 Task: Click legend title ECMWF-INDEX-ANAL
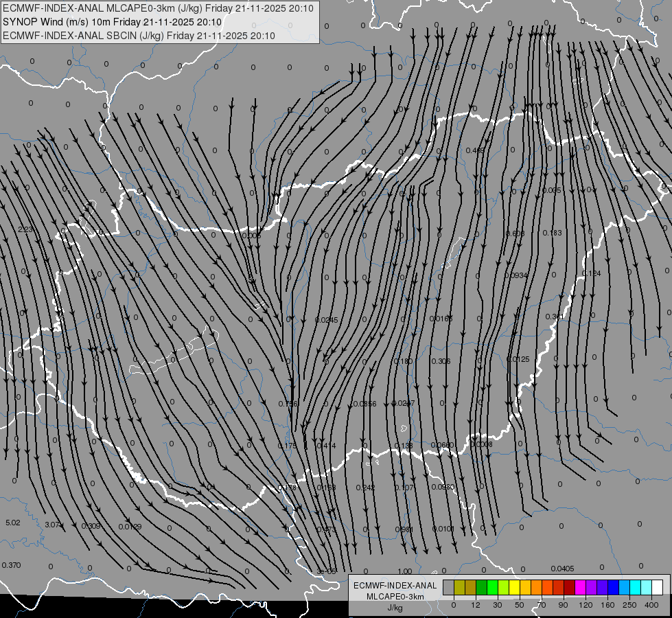coord(395,586)
